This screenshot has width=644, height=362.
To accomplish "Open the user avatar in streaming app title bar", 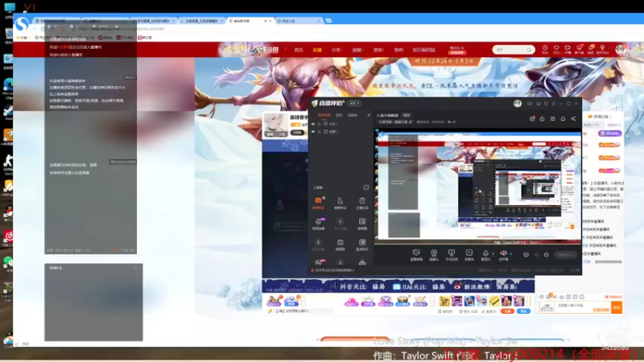I will (x=518, y=104).
